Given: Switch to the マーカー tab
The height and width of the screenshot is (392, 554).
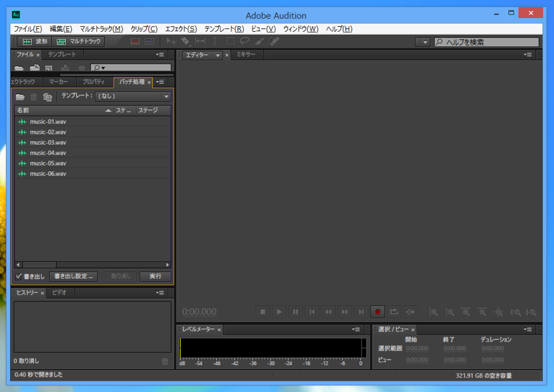Looking at the screenshot, I should pyautogui.click(x=58, y=82).
